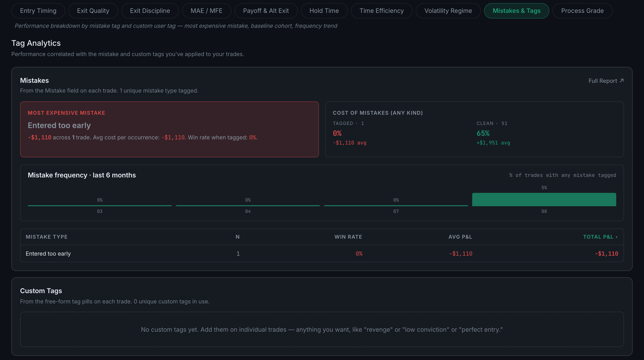The image size is (644, 360).
Task: Go to the Process Grade tab
Action: tap(582, 11)
